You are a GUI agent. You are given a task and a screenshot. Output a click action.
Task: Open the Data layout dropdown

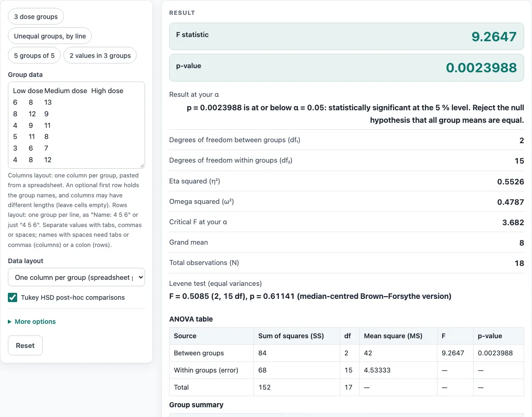[x=76, y=277]
